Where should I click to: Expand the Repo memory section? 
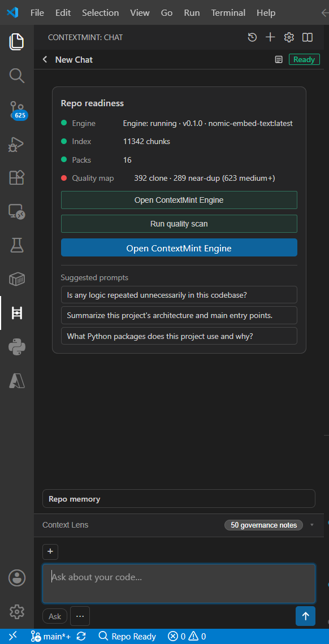[179, 499]
